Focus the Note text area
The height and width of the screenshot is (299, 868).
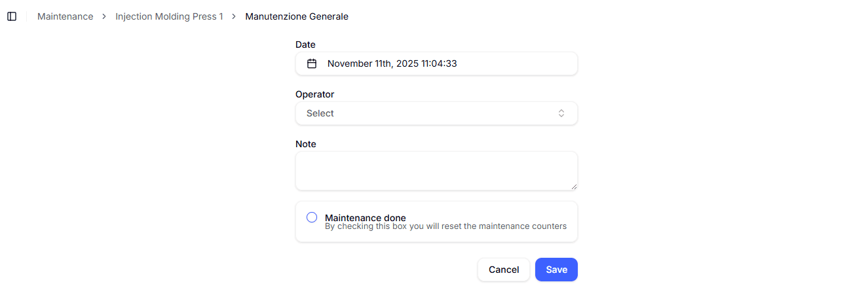click(x=436, y=171)
